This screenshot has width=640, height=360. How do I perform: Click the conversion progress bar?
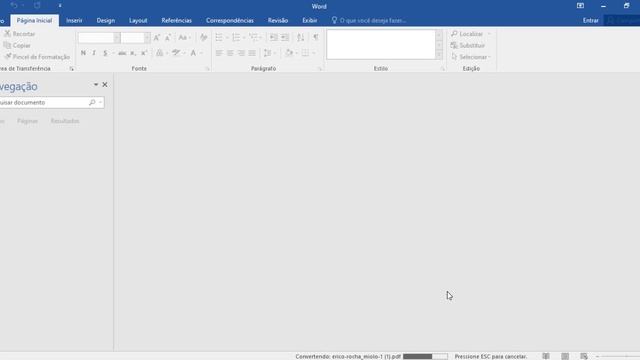point(425,356)
